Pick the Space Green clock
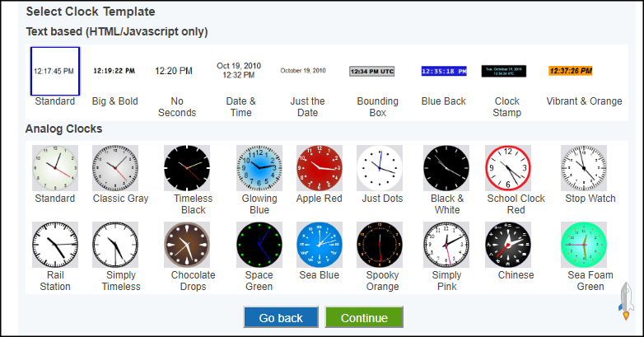644x337 pixels. 259,245
